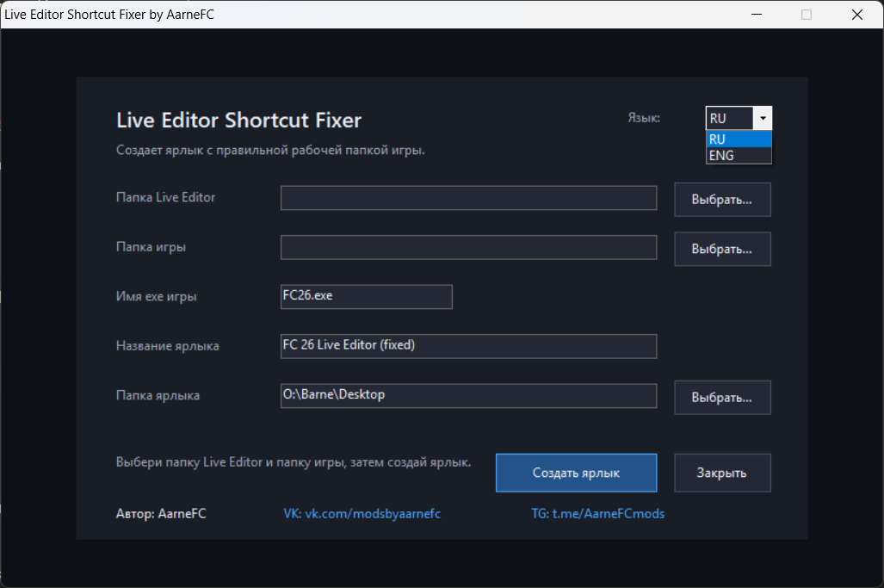Click the shortcut name field 'FC 26 Live Editor (fixed)'

tap(468, 346)
